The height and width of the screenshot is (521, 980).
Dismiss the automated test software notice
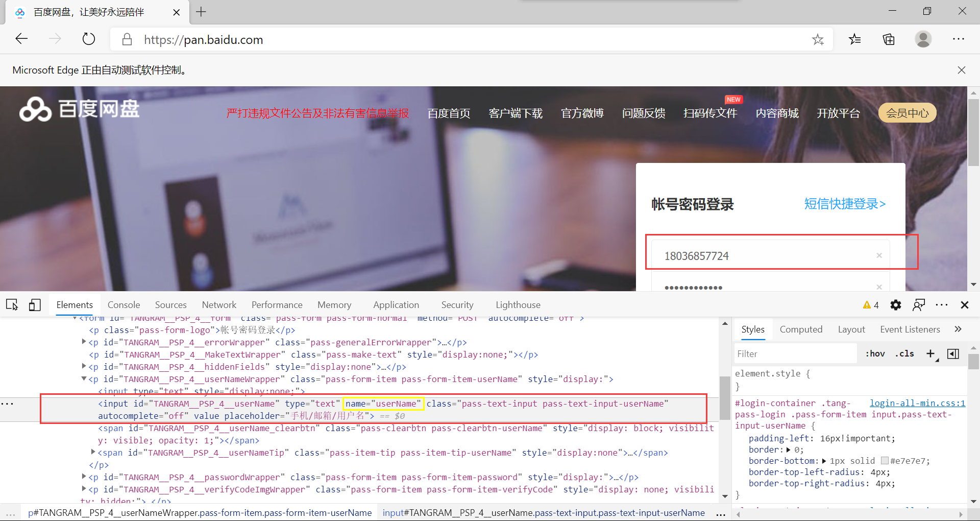point(962,70)
